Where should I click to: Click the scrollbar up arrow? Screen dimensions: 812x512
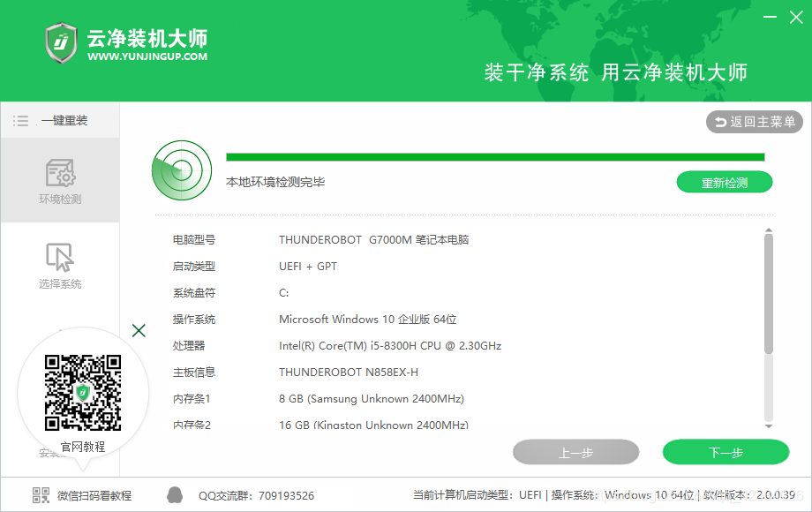pos(769,230)
